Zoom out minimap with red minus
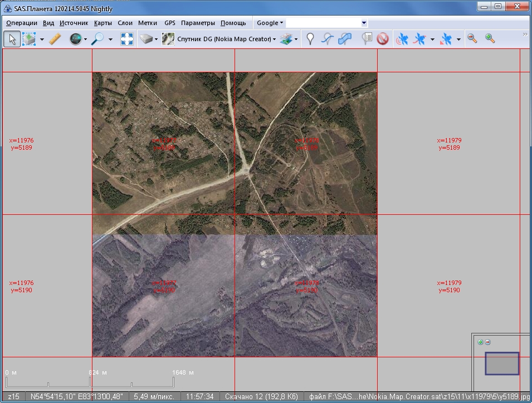 pos(488,342)
